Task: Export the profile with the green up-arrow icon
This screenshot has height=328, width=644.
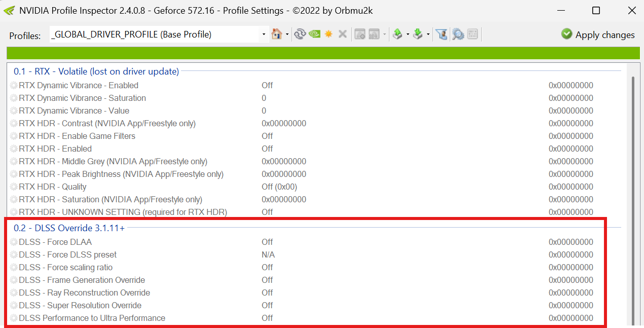Action: tap(398, 34)
